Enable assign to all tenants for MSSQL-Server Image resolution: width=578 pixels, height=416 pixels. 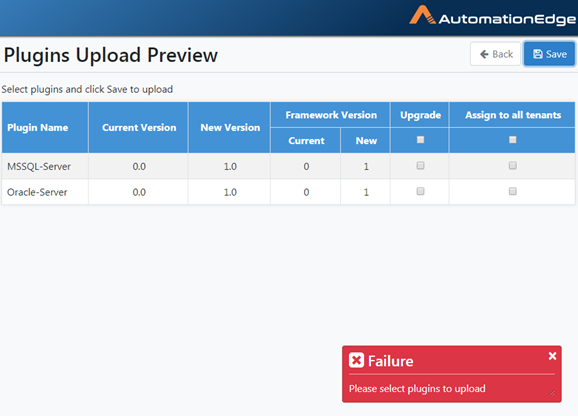coord(512,165)
